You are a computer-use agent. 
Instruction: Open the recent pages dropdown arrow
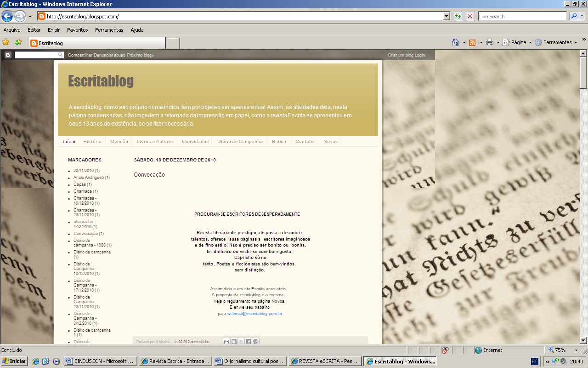pyautogui.click(x=30, y=17)
